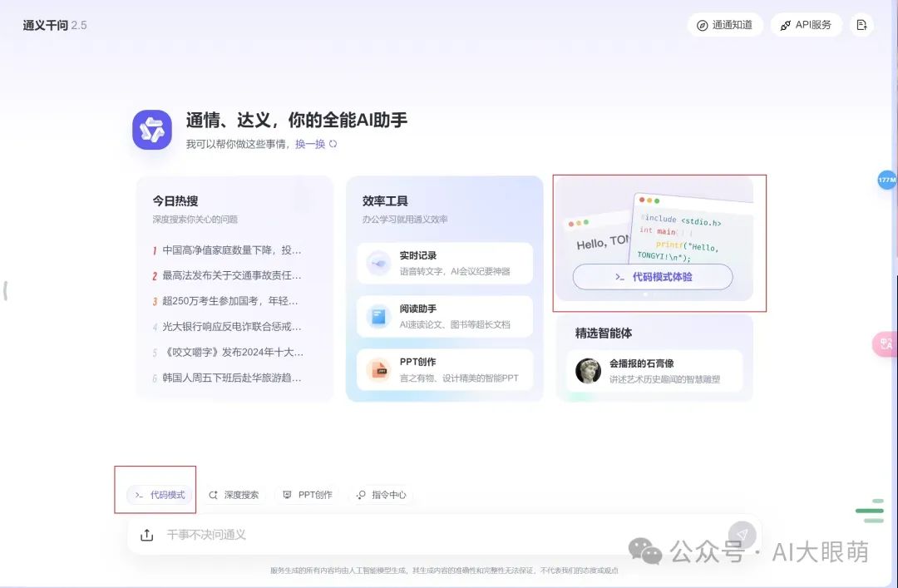Click the 通义千问 2.5 title
Screen dimensions: 898x588
pyautogui.click(x=55, y=25)
